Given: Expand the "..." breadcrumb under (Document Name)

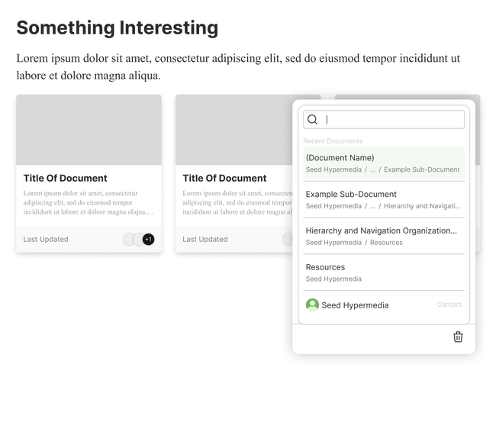Looking at the screenshot, I should 372,170.
